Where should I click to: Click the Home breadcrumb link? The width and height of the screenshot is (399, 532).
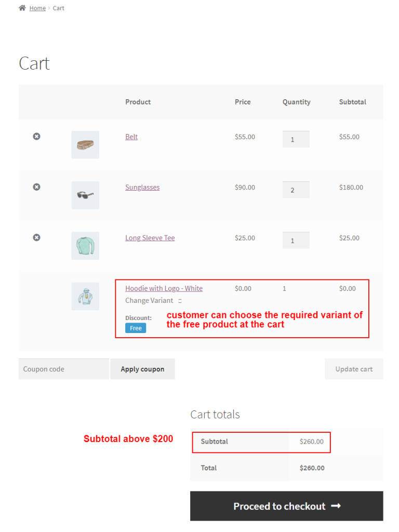(37, 7)
